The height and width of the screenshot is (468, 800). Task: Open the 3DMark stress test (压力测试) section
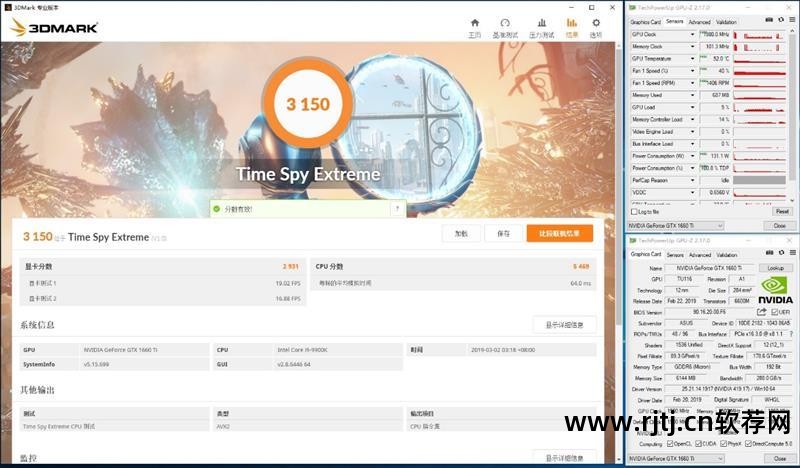pos(541,28)
